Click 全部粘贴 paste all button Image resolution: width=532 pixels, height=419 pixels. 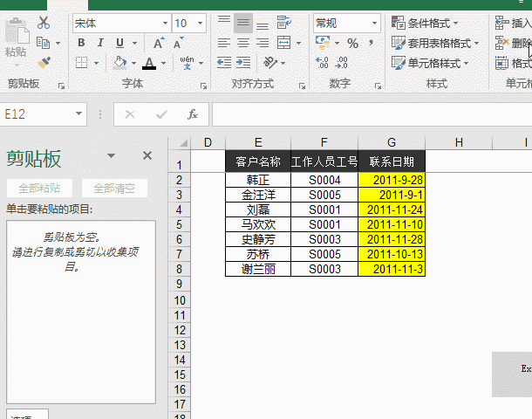39,188
